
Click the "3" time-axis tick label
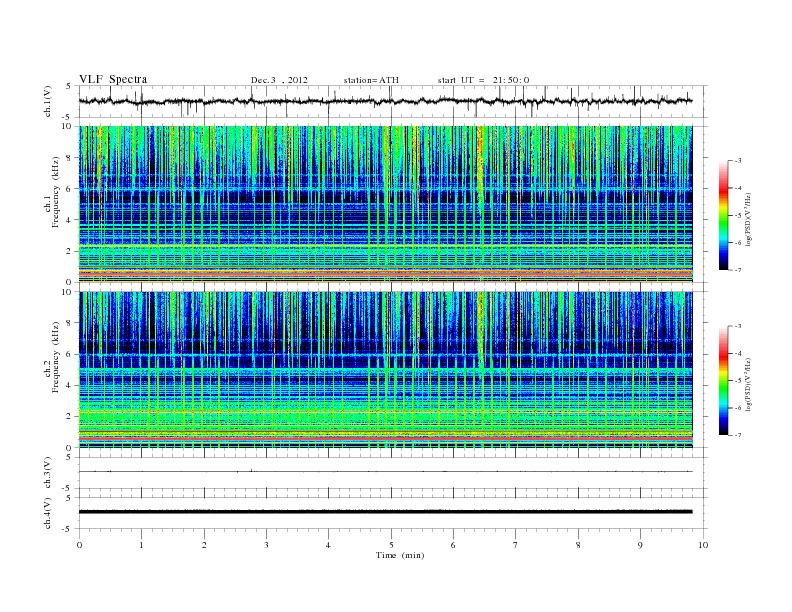(x=266, y=545)
